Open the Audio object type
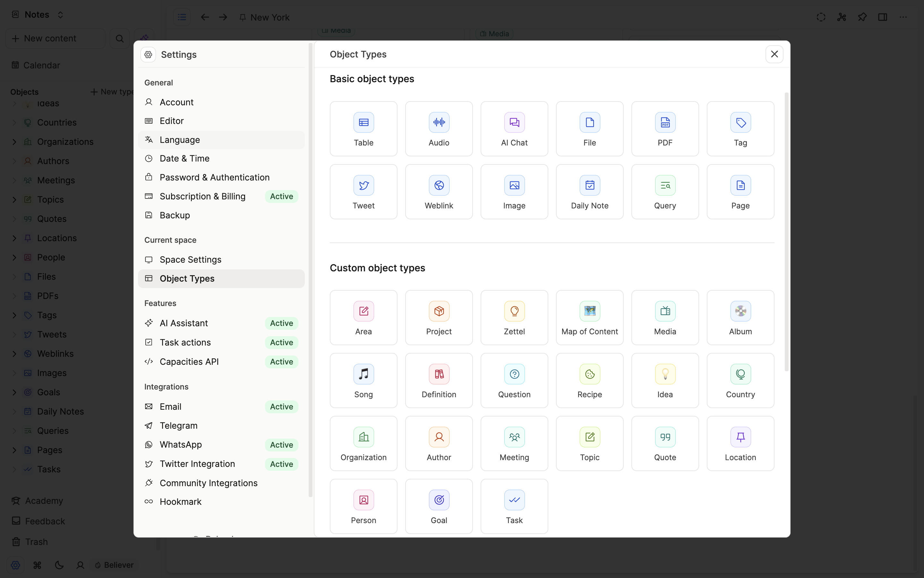The image size is (924, 578). [x=439, y=128]
